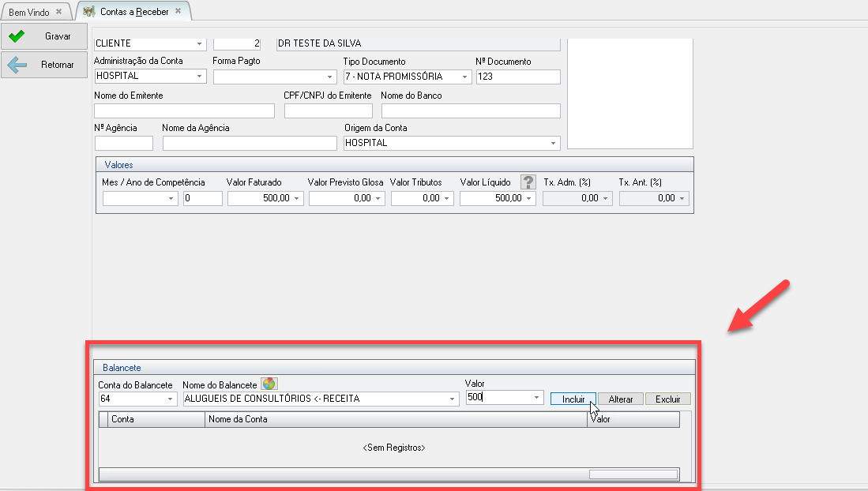Click the Nº Documento field
The image size is (868, 491).
517,77
